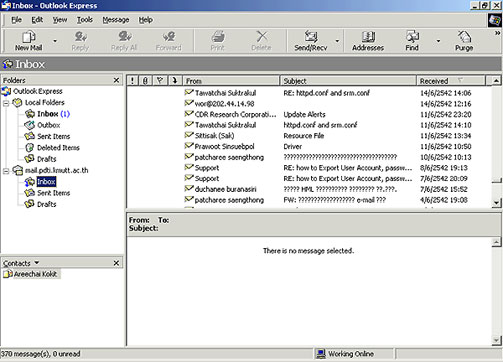This screenshot has width=503, height=362.
Task: Click the Forward toolbar icon
Action: pos(169,36)
